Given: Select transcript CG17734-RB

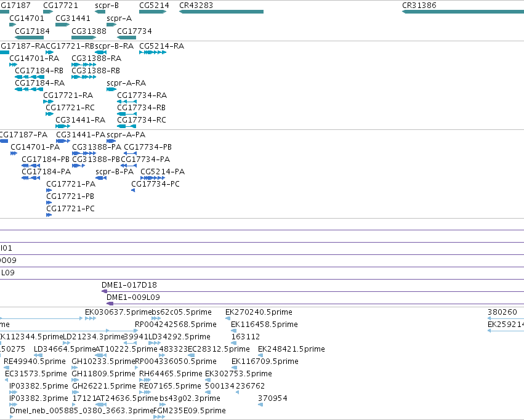Looking at the screenshot, I should click(127, 114).
